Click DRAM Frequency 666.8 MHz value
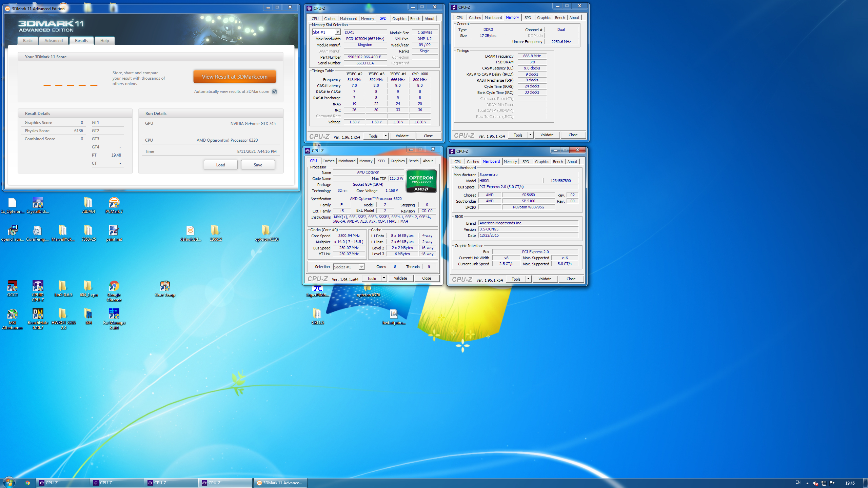The image size is (868, 488). (532, 56)
